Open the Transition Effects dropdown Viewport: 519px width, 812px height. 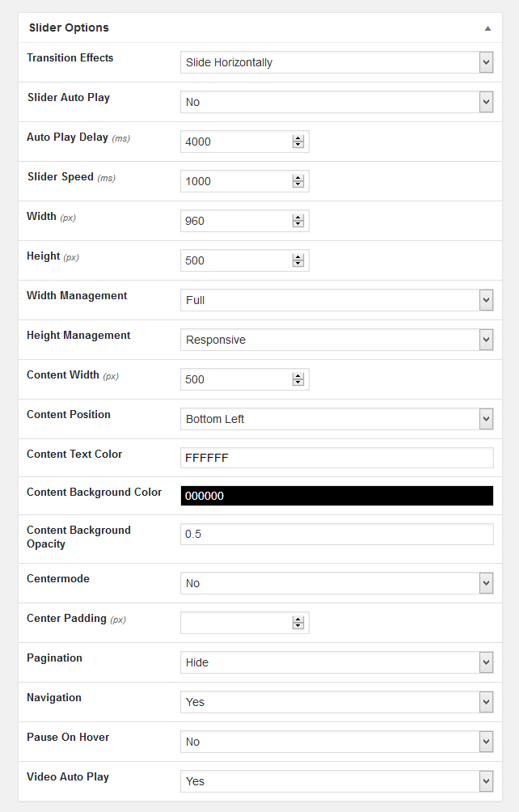click(x=336, y=62)
